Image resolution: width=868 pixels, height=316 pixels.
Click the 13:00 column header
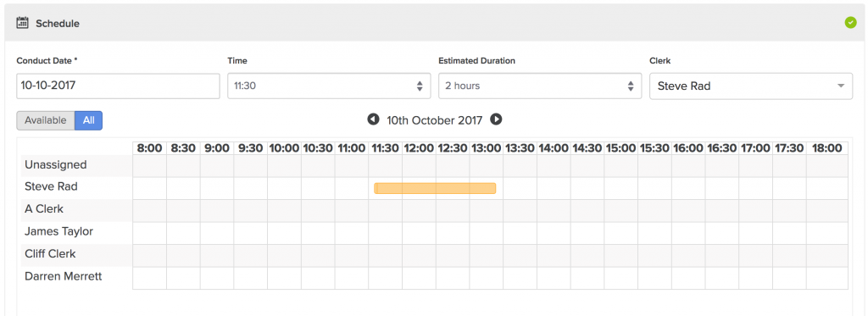point(487,148)
